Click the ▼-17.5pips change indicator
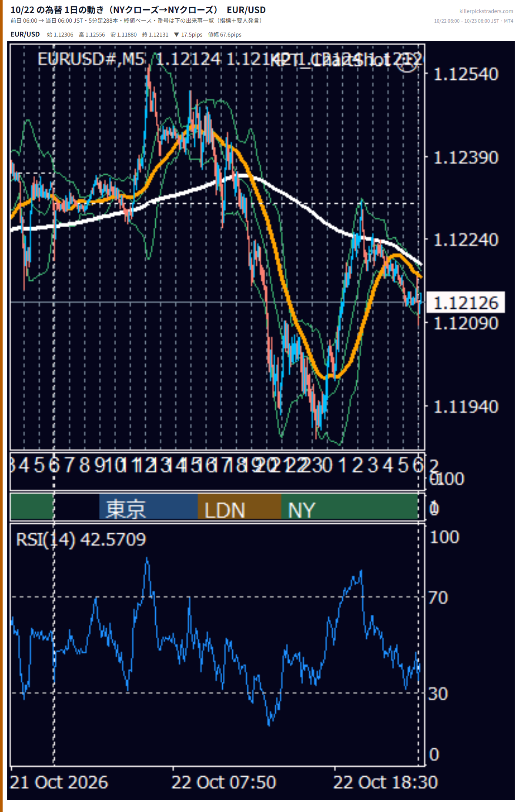 pyautogui.click(x=188, y=35)
